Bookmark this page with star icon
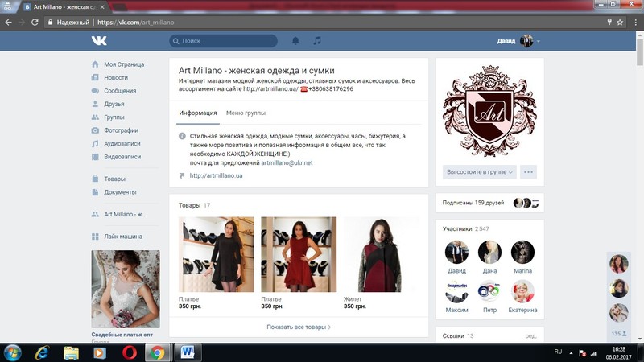 click(x=620, y=23)
